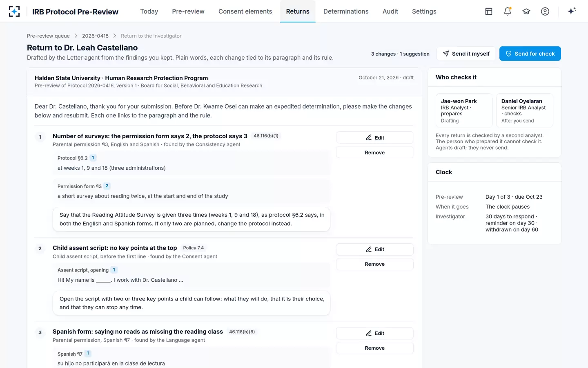Screen dimensions: 588x368
Task: Select the Jae-won Park analyst card
Action: point(464,110)
